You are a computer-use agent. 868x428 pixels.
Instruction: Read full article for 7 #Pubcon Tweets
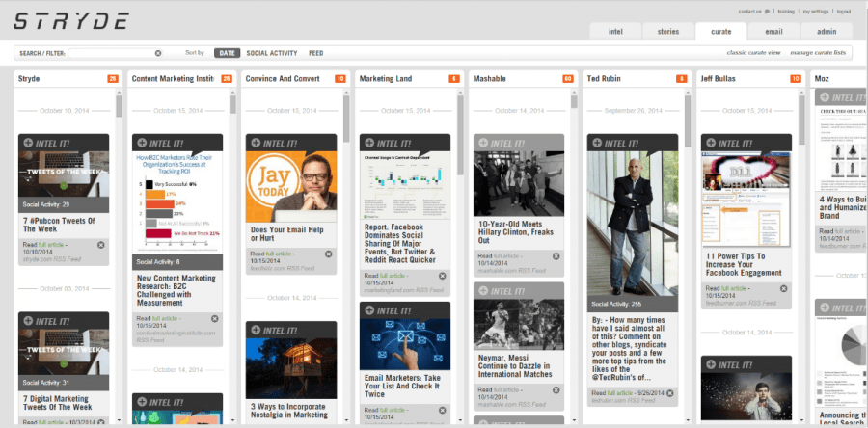coord(50,245)
